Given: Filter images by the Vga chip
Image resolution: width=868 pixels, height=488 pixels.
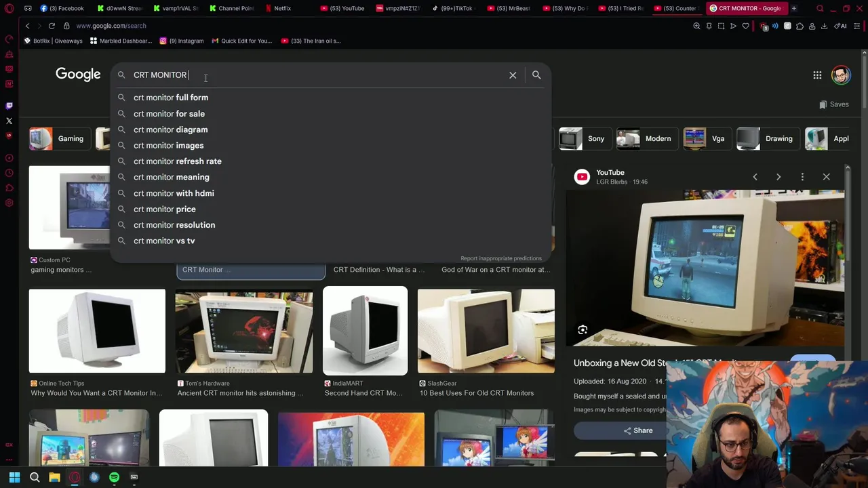Looking at the screenshot, I should tap(707, 139).
